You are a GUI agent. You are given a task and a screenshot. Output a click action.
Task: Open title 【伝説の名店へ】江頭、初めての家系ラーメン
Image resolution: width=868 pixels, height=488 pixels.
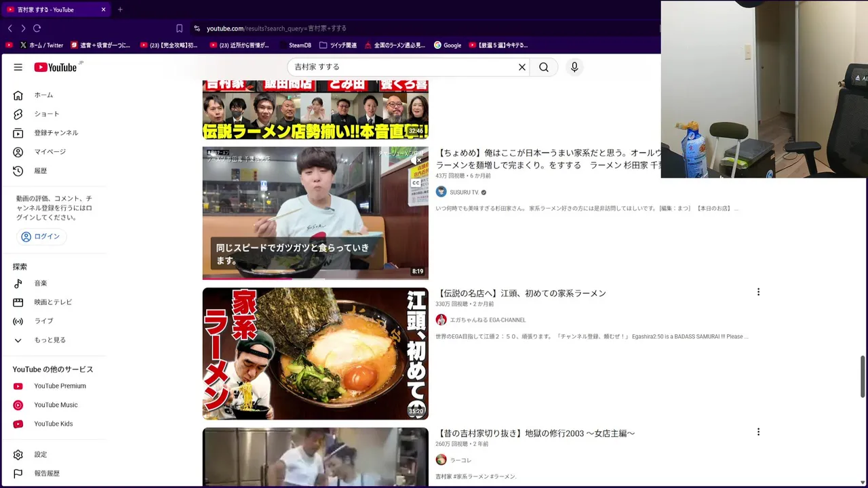coord(521,293)
